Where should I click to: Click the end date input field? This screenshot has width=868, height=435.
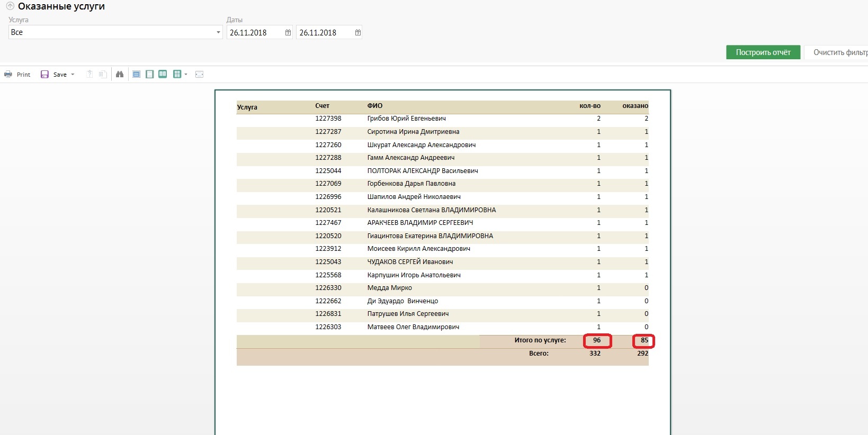(x=324, y=32)
